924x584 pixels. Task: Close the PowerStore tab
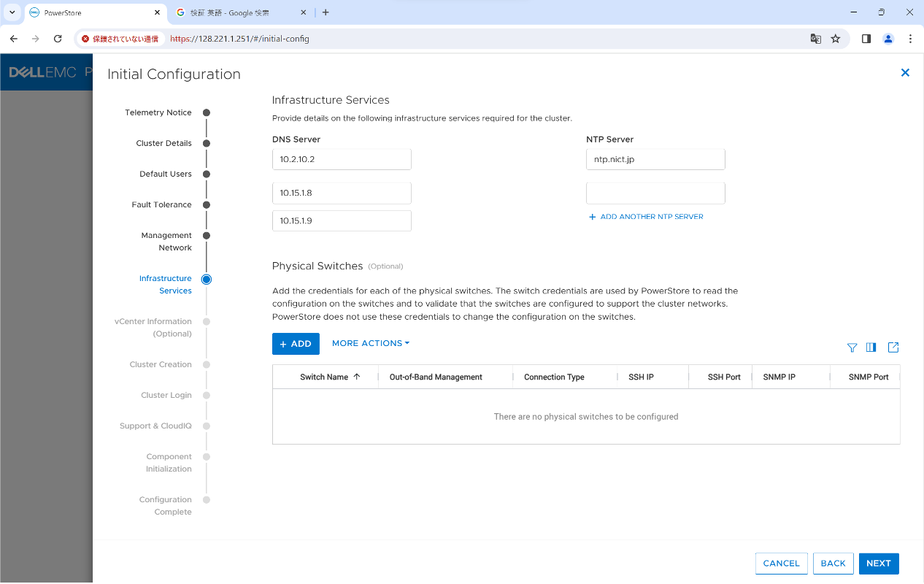157,12
